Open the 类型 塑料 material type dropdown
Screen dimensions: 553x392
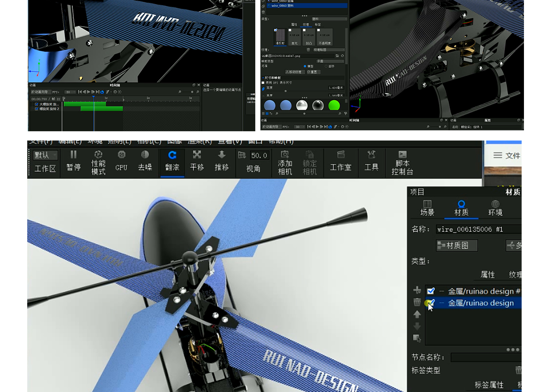(329, 19)
